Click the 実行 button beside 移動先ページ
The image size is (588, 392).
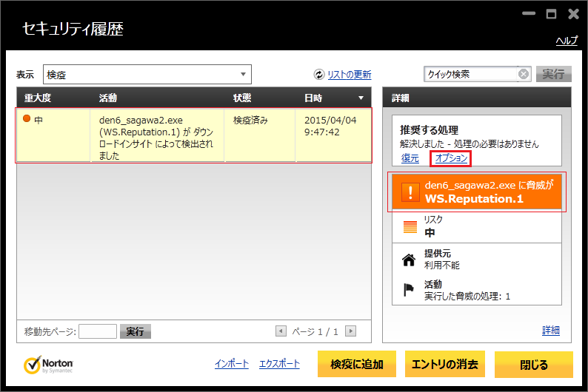135,331
